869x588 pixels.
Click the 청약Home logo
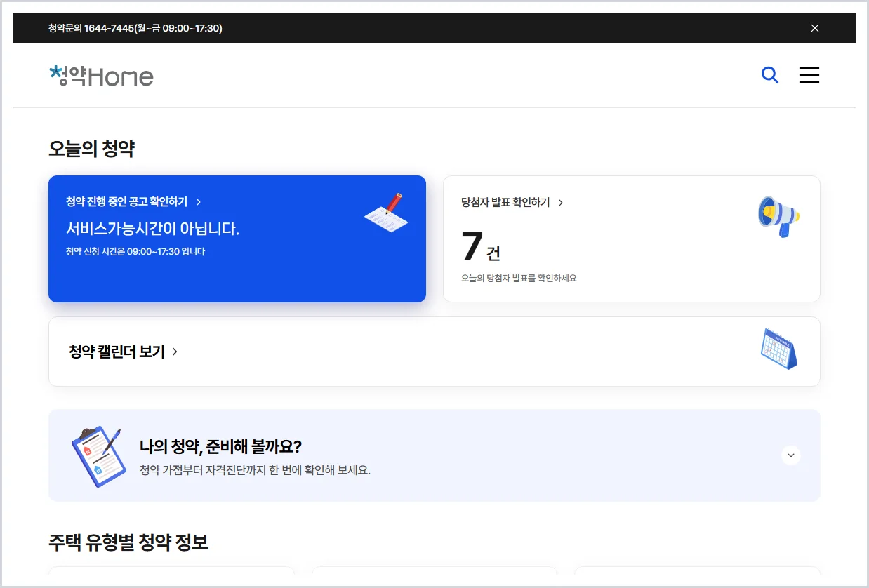(102, 76)
